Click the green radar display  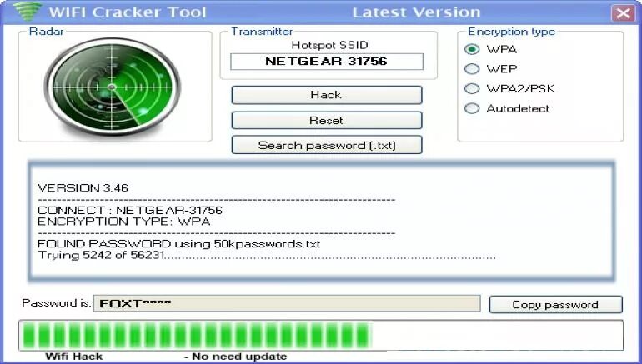point(113,87)
